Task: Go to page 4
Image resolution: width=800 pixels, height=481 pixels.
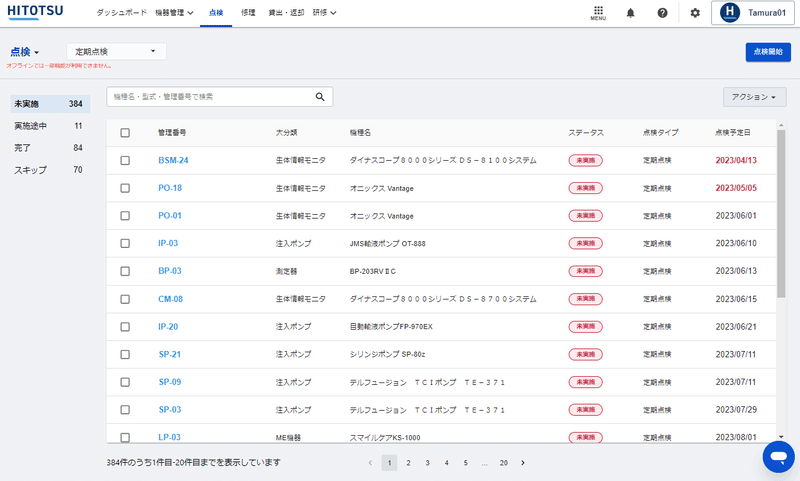Action: 446,463
